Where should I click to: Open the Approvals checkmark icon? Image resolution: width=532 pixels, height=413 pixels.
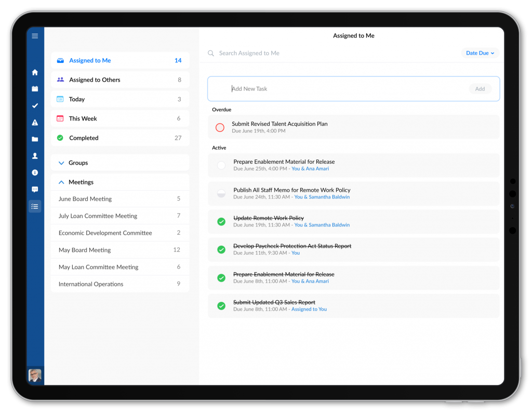pyautogui.click(x=35, y=105)
